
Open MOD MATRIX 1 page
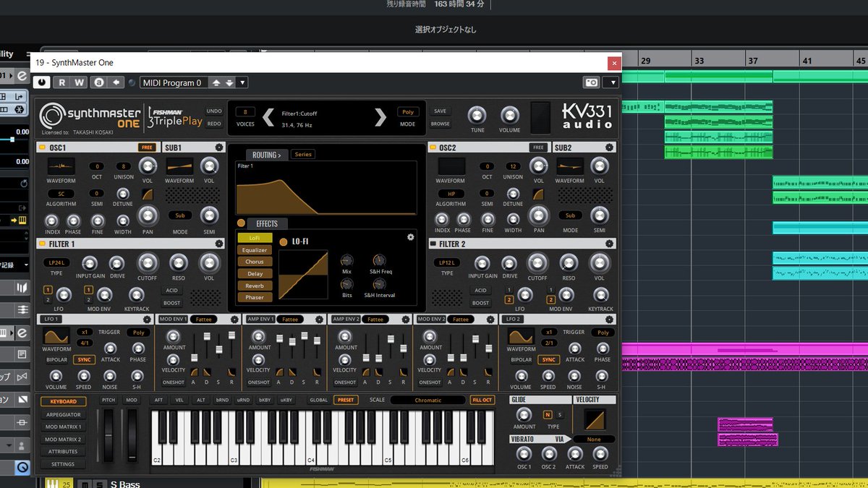pyautogui.click(x=63, y=427)
